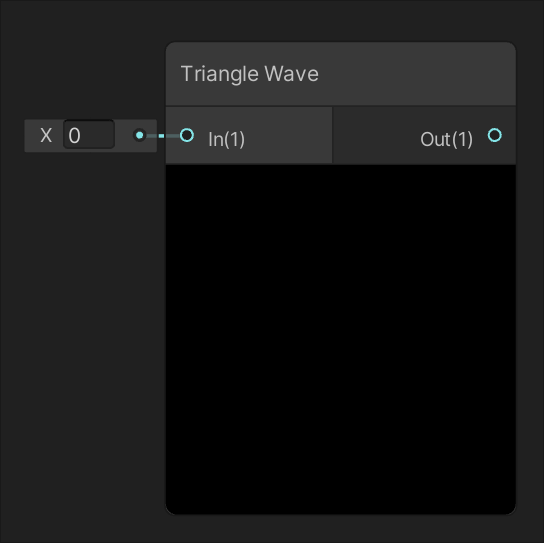Select the Triangle Wave node title

tap(250, 74)
